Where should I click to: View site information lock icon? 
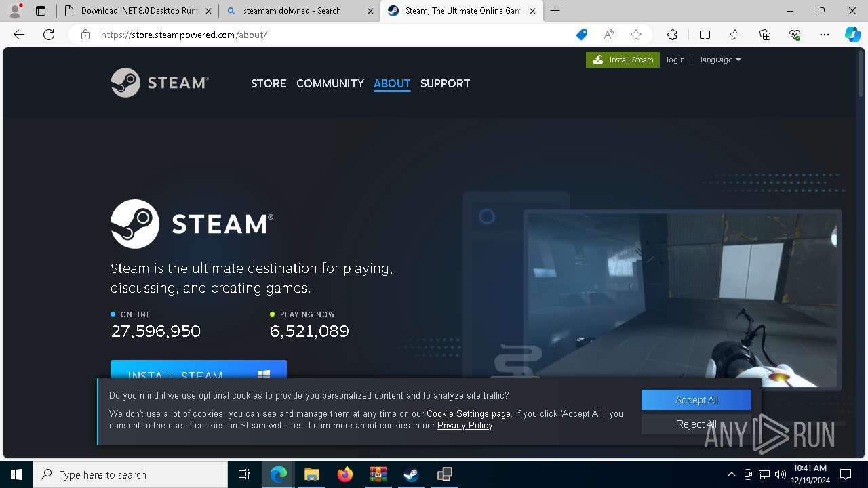(85, 35)
